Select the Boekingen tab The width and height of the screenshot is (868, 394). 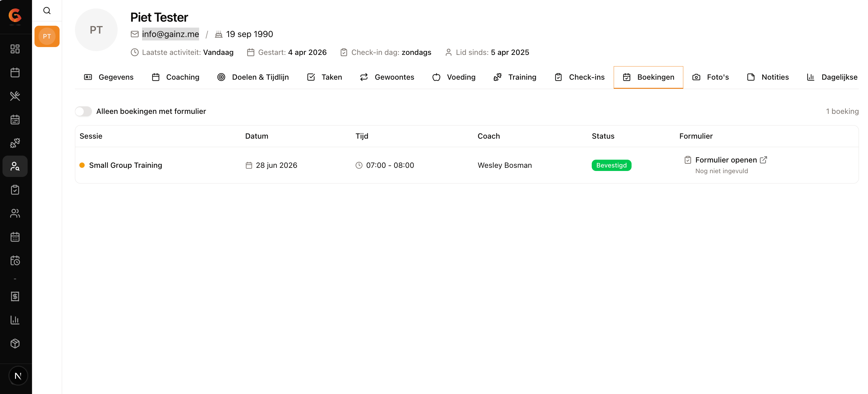coord(648,77)
